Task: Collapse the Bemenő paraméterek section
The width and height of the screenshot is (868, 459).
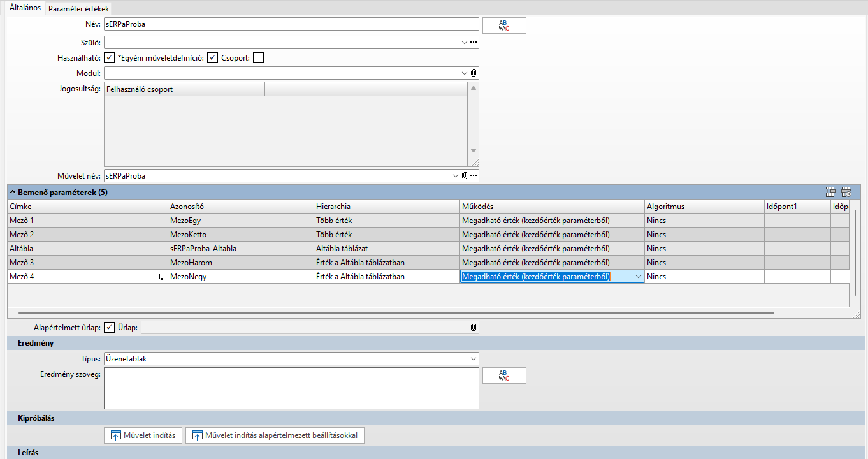Action: [13, 192]
